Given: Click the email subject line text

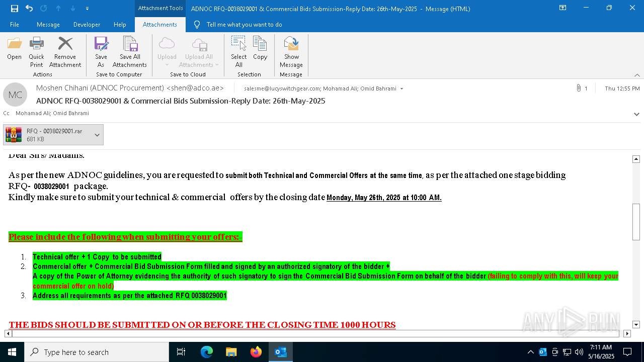Looking at the screenshot, I should click(x=181, y=101).
